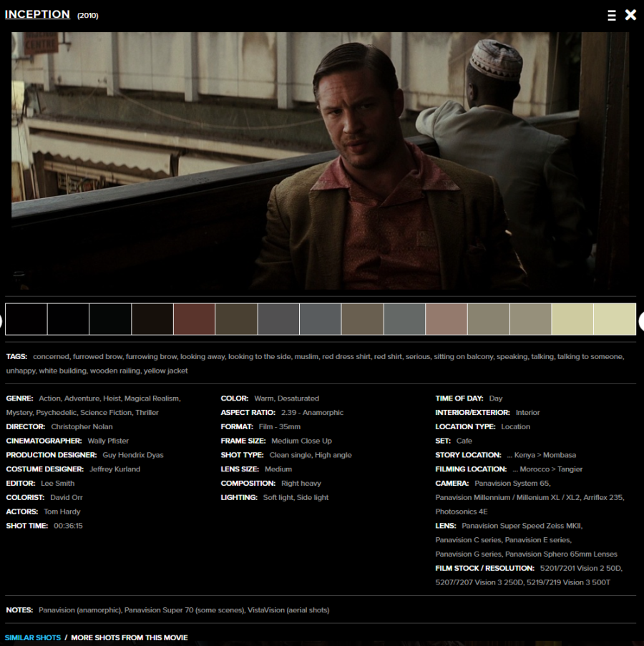Click the Cafe set link

tap(464, 441)
